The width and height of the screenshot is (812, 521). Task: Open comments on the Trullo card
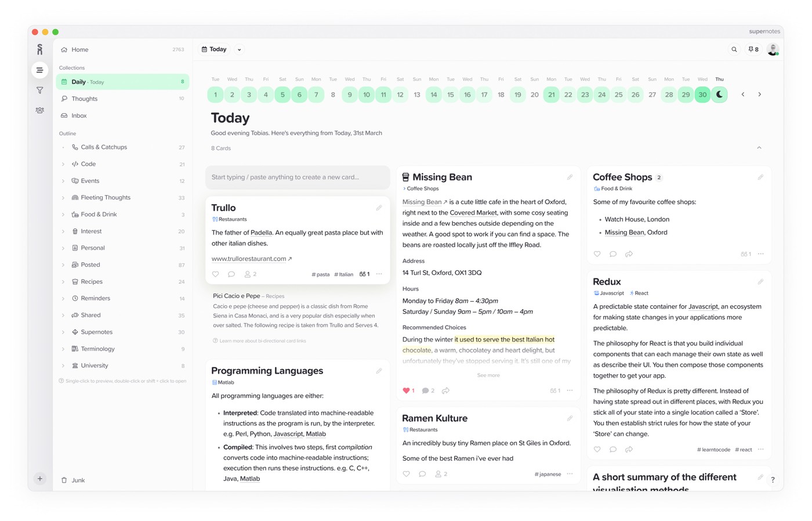click(x=232, y=274)
